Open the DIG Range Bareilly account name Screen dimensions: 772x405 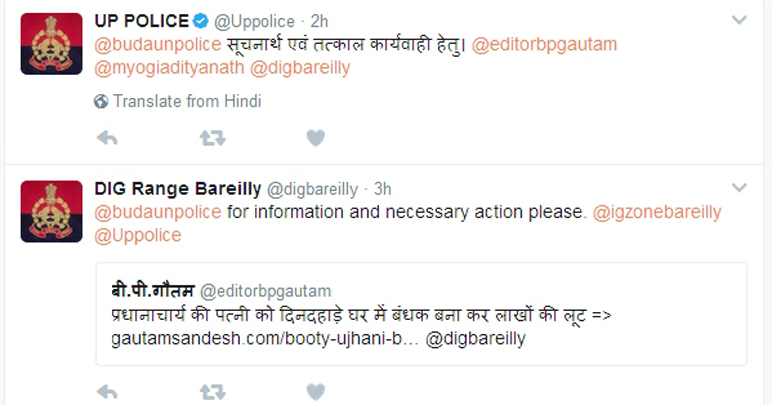point(177,189)
